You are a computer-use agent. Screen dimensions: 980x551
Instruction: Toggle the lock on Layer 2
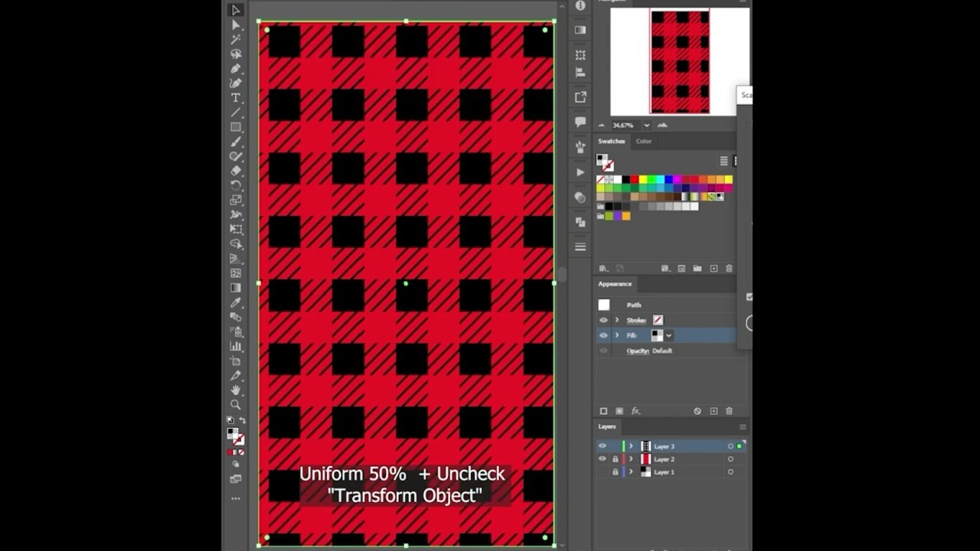pos(615,459)
